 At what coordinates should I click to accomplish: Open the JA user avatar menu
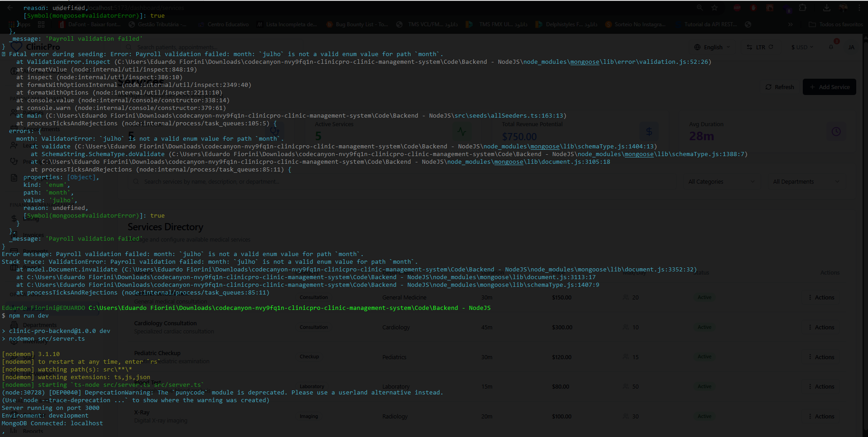click(851, 47)
